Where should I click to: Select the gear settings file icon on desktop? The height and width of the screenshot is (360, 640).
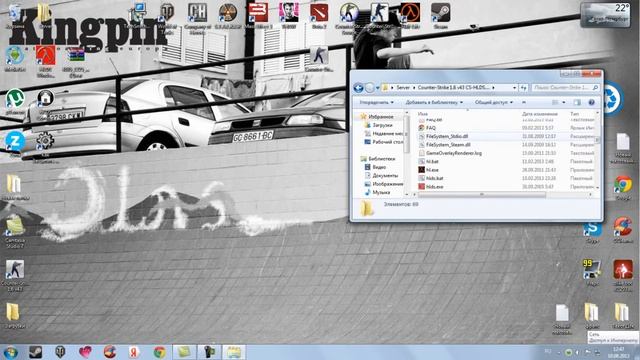click(45, 146)
